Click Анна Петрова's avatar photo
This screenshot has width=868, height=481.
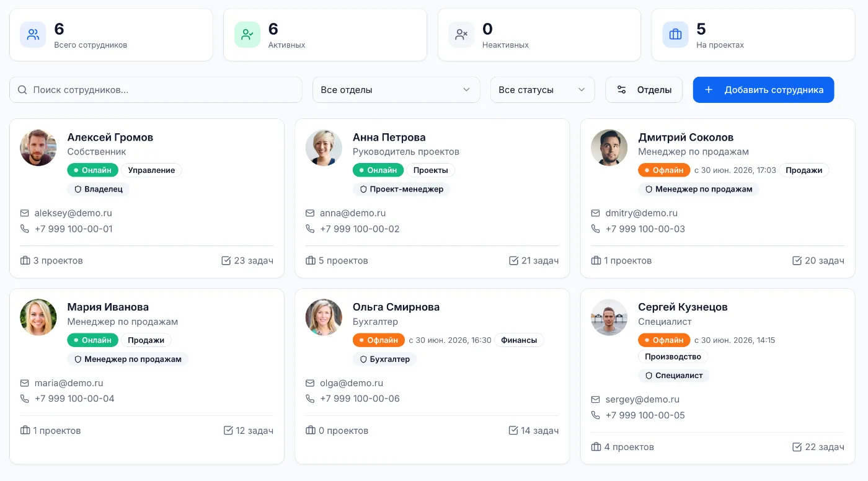[324, 148]
